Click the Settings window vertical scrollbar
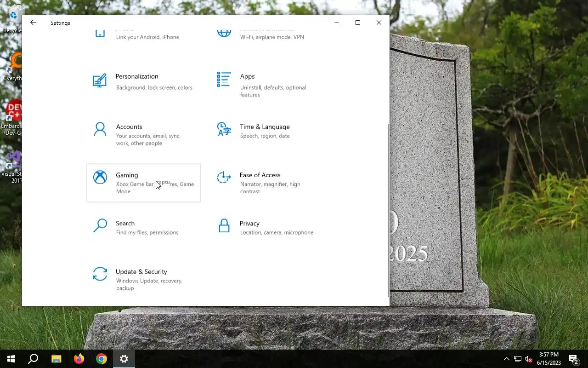This screenshot has width=588, height=368. (388, 210)
